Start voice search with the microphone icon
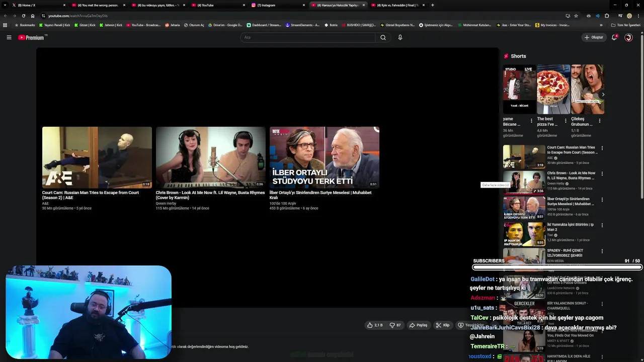Viewport: 644px width, 362px height. pos(400,37)
